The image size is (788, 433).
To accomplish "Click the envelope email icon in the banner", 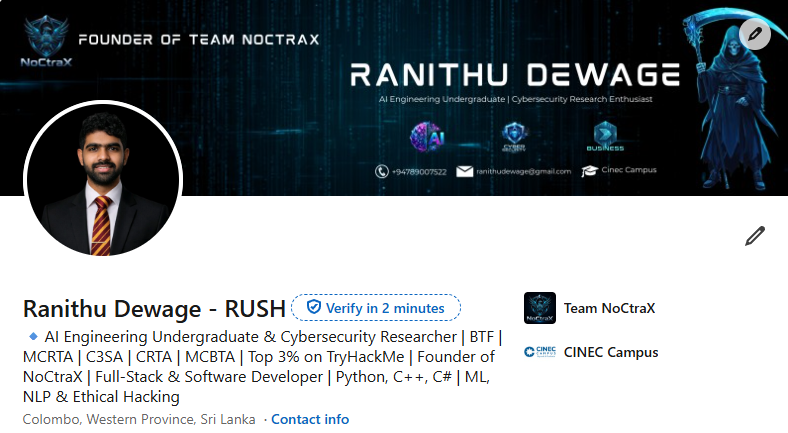I will (x=464, y=171).
